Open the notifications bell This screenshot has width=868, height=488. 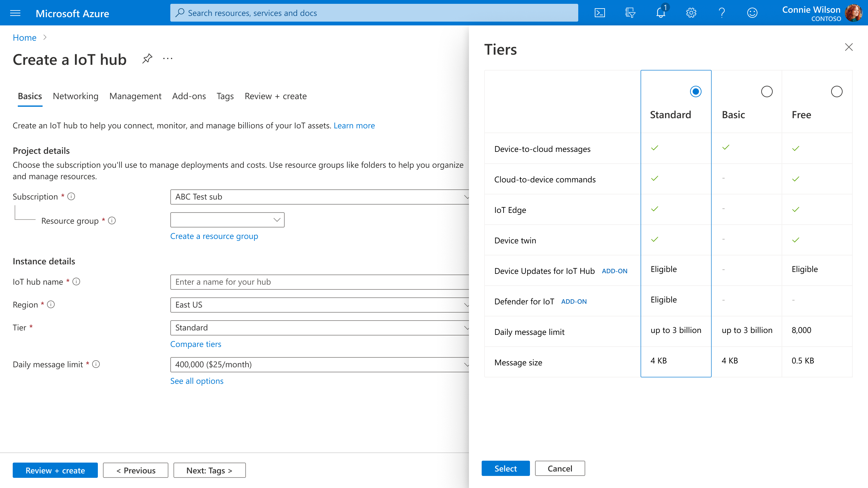point(661,13)
